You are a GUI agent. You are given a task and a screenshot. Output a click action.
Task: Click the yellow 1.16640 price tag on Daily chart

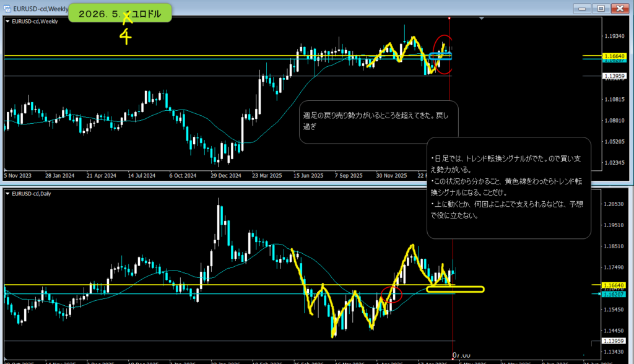point(614,285)
